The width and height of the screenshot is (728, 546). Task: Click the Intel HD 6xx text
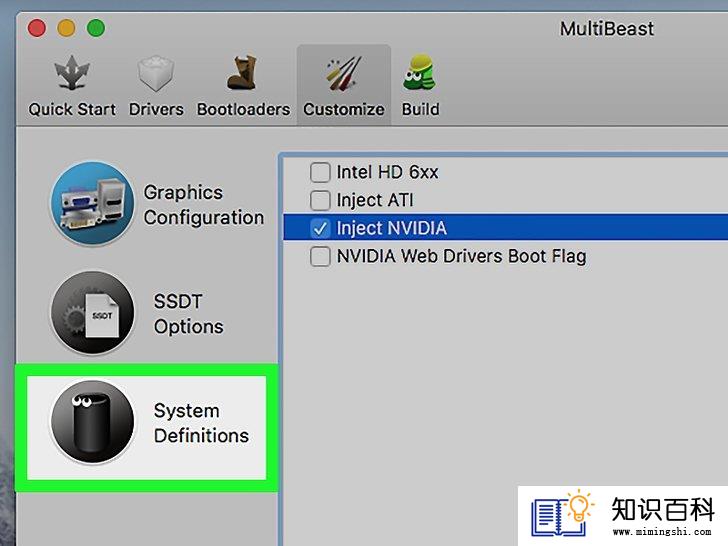coord(387,172)
